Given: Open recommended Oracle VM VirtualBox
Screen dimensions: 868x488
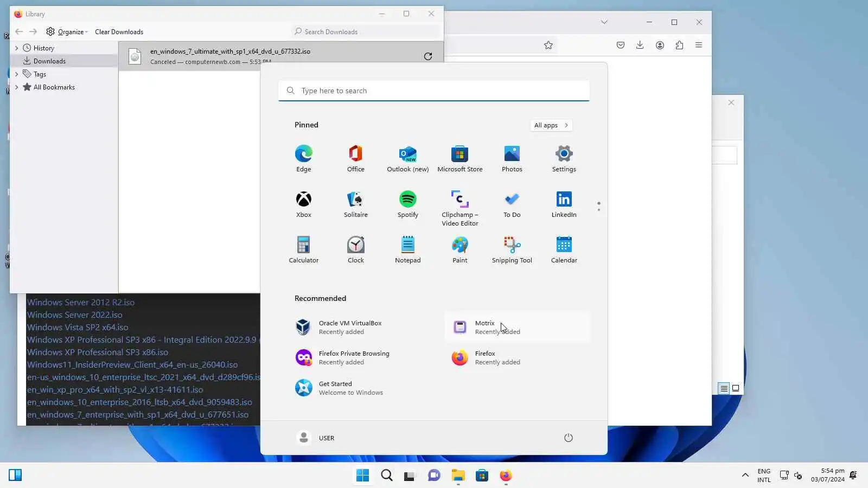Looking at the screenshot, I should pyautogui.click(x=361, y=327).
